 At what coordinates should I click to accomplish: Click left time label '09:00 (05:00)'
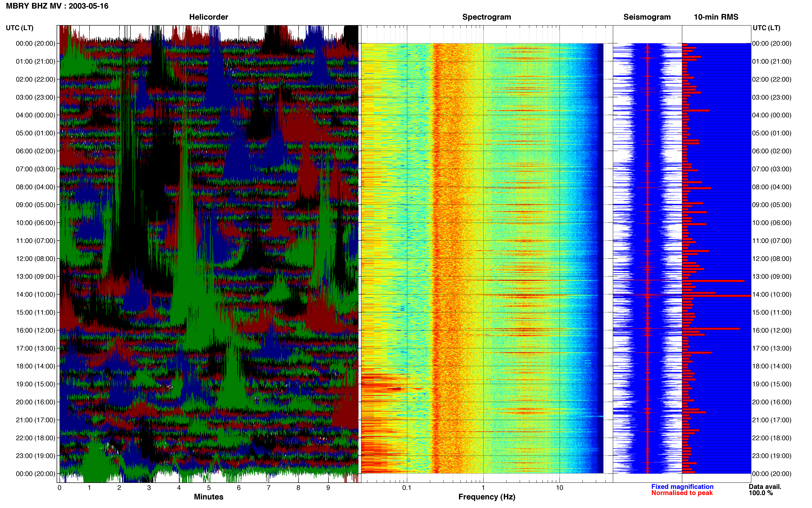click(36, 205)
